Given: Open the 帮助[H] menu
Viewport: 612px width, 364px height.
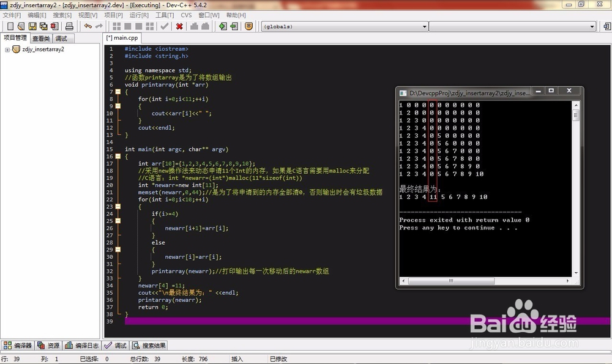Looking at the screenshot, I should pos(236,15).
